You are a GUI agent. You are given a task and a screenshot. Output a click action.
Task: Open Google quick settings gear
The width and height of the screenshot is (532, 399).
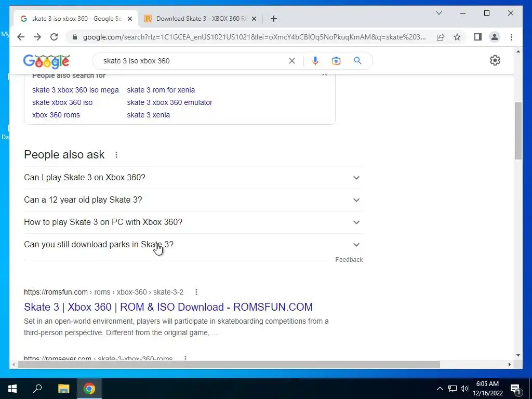[495, 60]
